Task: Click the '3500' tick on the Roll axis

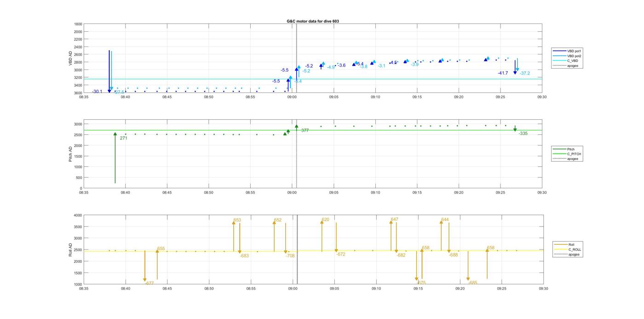Action: [78, 227]
